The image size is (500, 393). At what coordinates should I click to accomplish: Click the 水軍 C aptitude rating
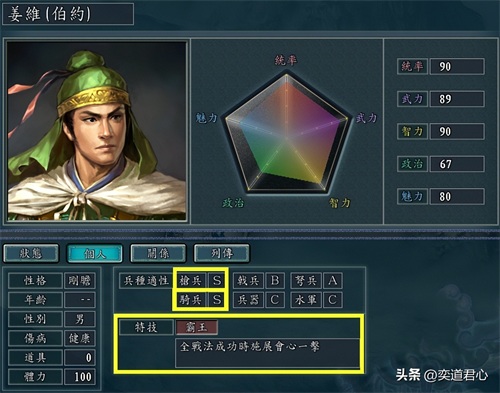point(332,300)
